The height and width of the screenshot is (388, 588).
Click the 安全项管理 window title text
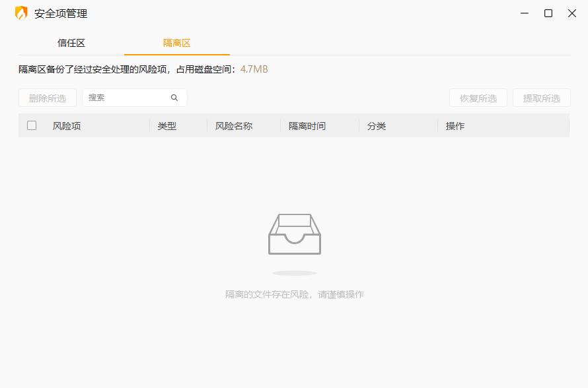(x=60, y=13)
